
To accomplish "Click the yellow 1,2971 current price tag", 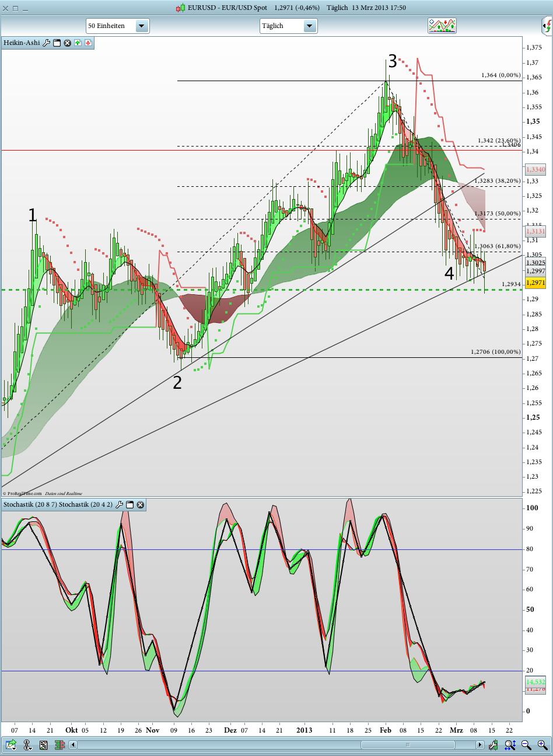I will click(x=535, y=283).
